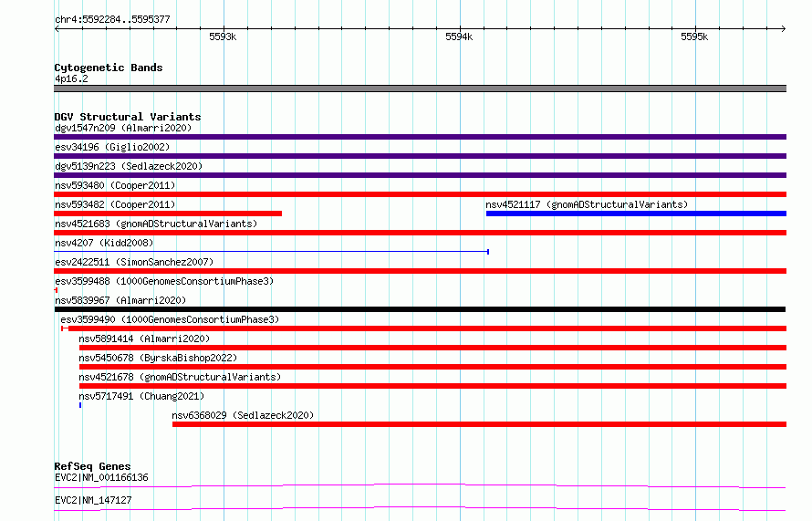Open the esv2422511 (SimonSanchez2007) label

(134, 262)
